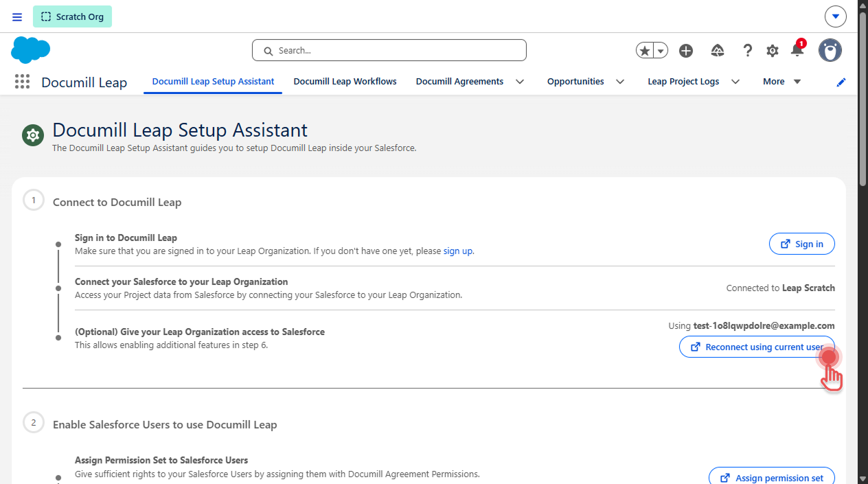Expand the Opportunities tab chevron
The height and width of the screenshot is (484, 868).
[x=620, y=82]
